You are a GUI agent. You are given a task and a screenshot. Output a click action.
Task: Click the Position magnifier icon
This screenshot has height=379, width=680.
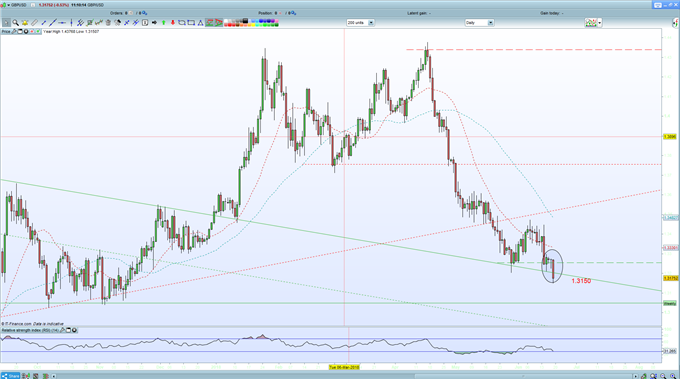coord(293,13)
